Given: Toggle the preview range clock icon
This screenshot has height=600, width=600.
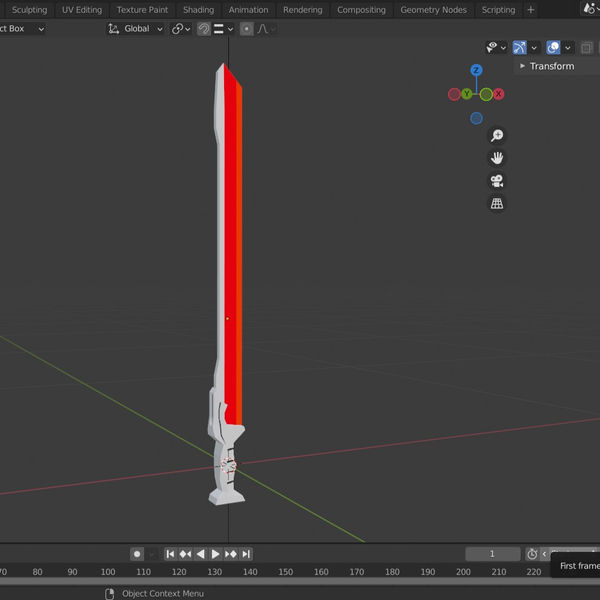Looking at the screenshot, I should click(532, 554).
